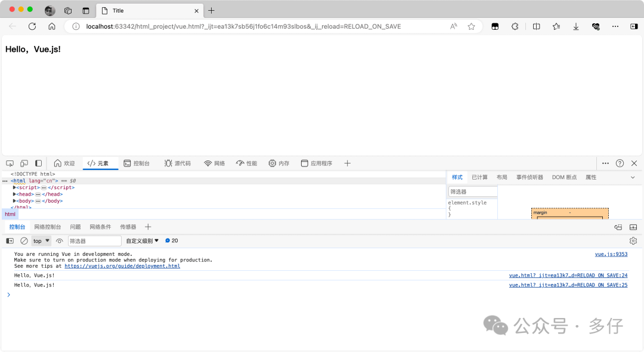Add page to favorites star
The width and height of the screenshot is (644, 352).
pyautogui.click(x=472, y=26)
